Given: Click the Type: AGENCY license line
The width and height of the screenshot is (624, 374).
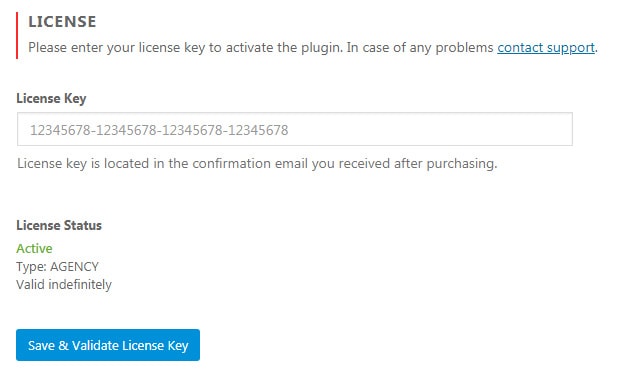Looking at the screenshot, I should pos(57,266).
